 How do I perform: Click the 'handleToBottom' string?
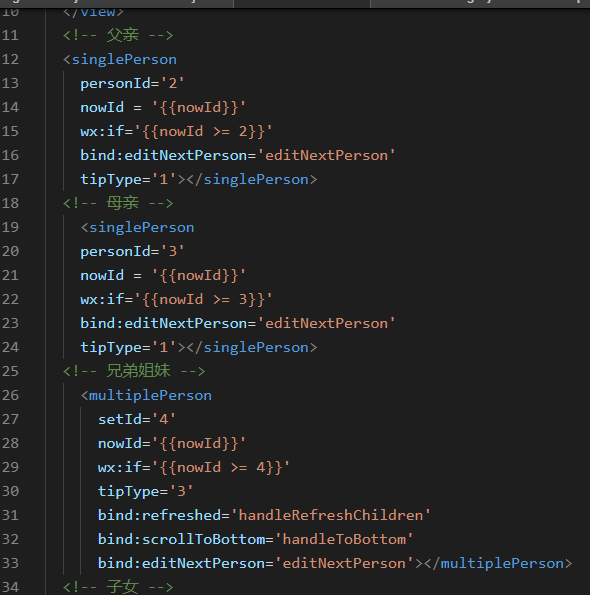click(x=344, y=539)
